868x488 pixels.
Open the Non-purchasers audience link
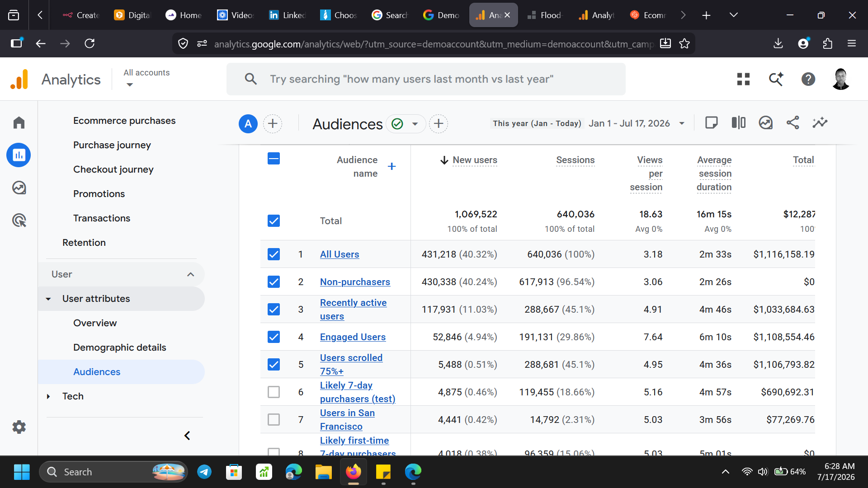355,282
